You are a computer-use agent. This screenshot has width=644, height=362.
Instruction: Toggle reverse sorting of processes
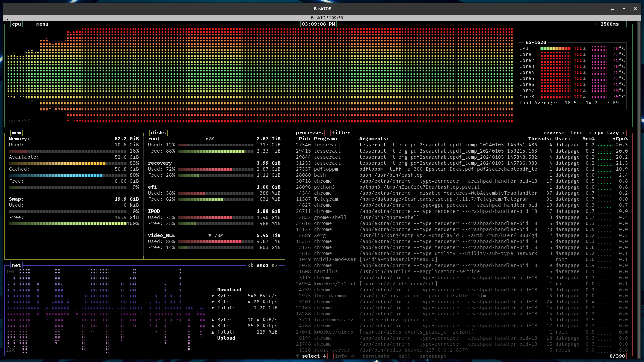(x=554, y=133)
